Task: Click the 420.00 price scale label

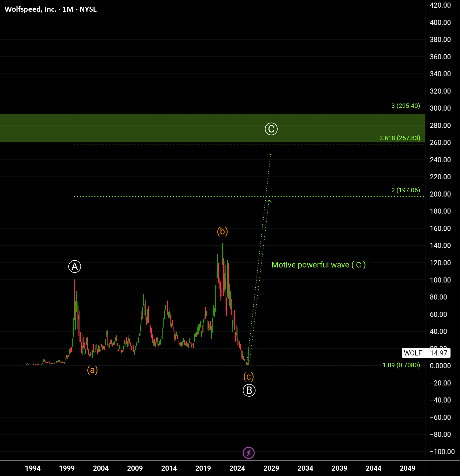Action: [x=440, y=5]
